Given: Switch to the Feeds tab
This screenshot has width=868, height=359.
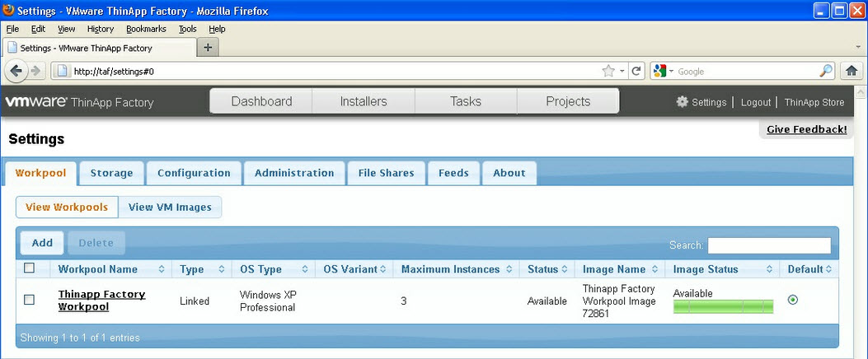Looking at the screenshot, I should (x=454, y=173).
